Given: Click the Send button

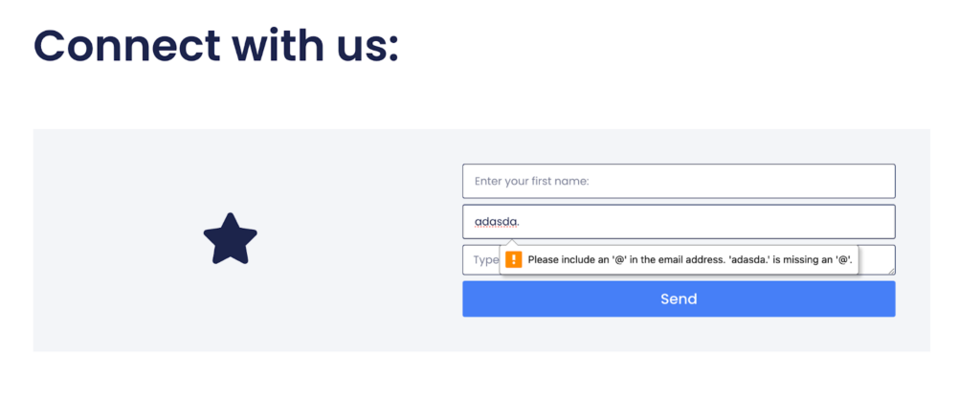Looking at the screenshot, I should (679, 298).
